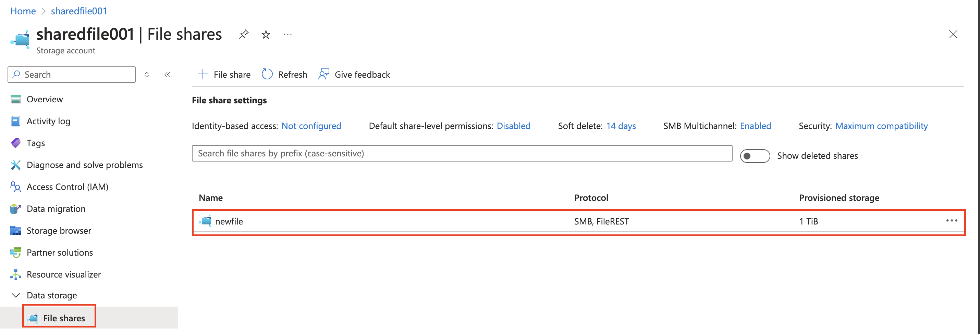
Task: Select Tags in the sidebar
Action: 36,143
